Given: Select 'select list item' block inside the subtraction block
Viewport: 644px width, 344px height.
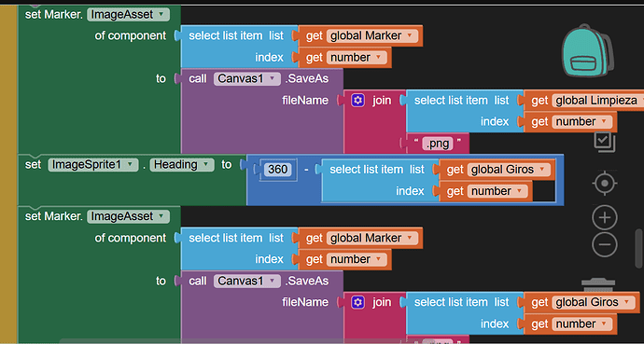Looking at the screenshot, I should point(380,181).
